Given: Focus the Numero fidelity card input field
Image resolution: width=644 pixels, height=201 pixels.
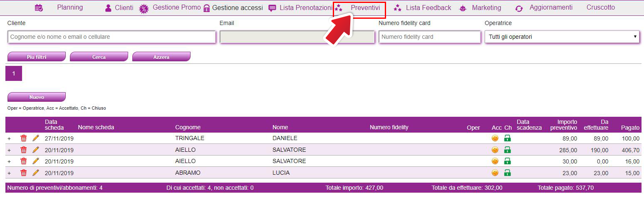Looking at the screenshot, I should click(430, 37).
